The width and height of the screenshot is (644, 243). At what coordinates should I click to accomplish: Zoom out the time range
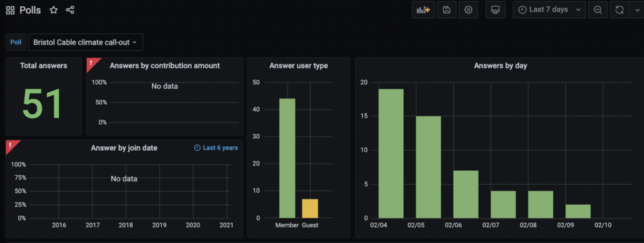(x=597, y=10)
